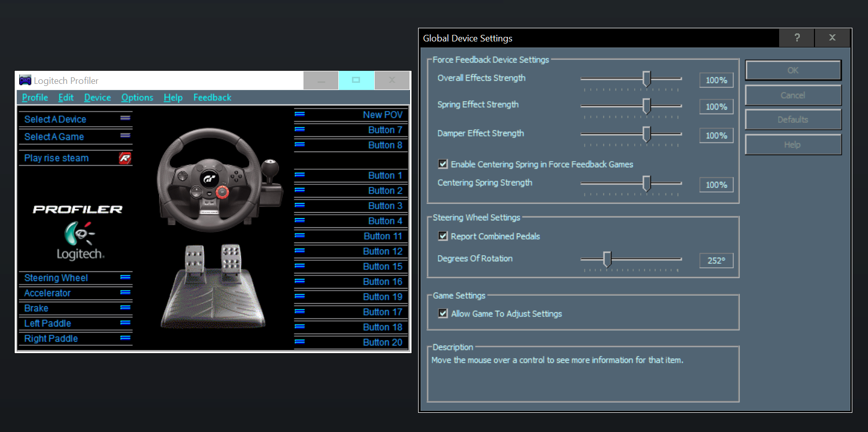Screen dimensions: 868x432
Task: Click the pedals image in Profiler
Action: 213,286
